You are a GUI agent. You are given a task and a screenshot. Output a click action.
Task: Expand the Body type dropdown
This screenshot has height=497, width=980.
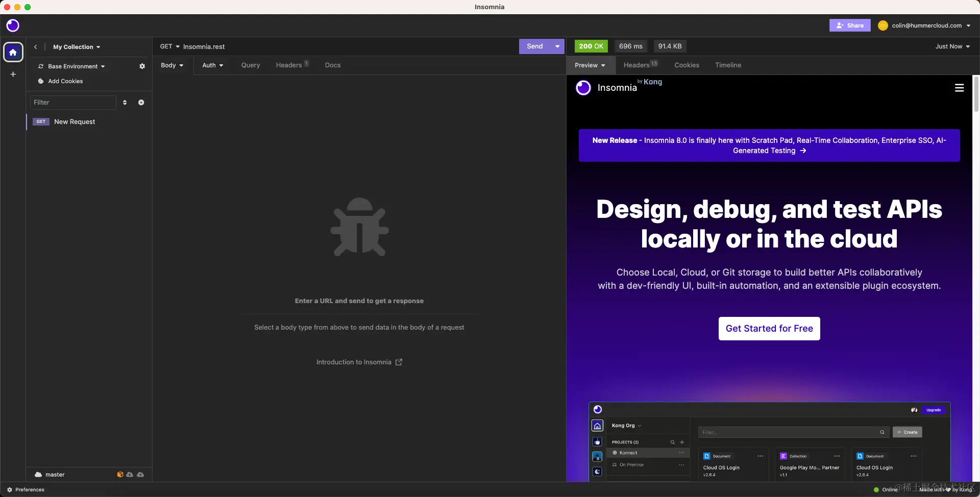pos(172,65)
